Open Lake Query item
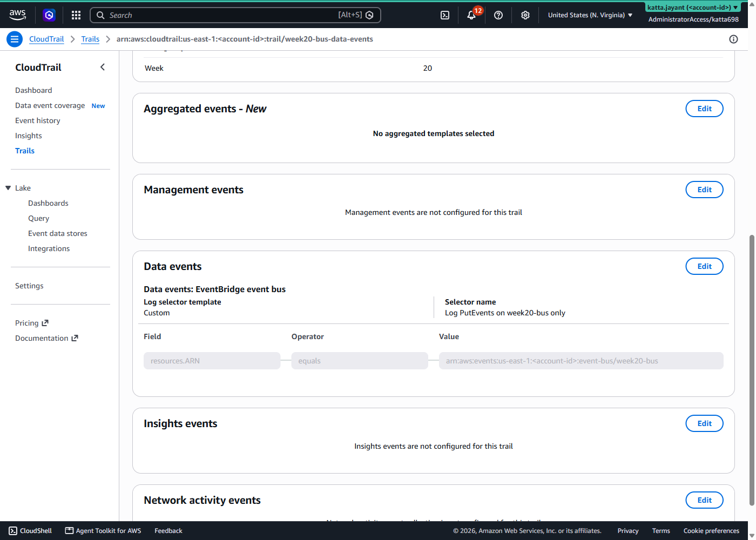This screenshot has height=540, width=756. (38, 218)
